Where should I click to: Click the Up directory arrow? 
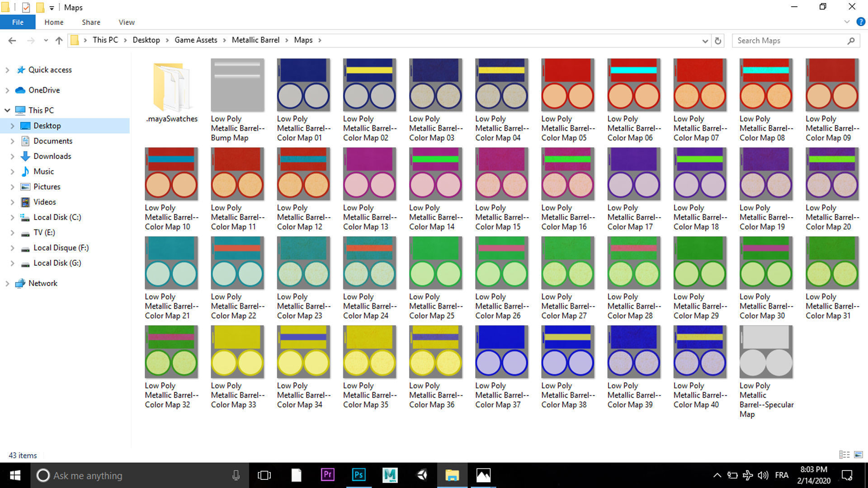click(x=59, y=41)
